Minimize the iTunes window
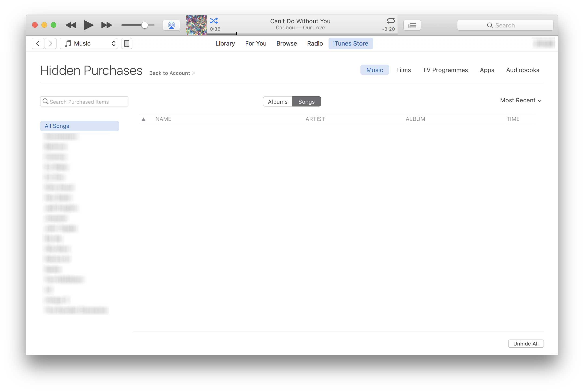 click(x=44, y=25)
